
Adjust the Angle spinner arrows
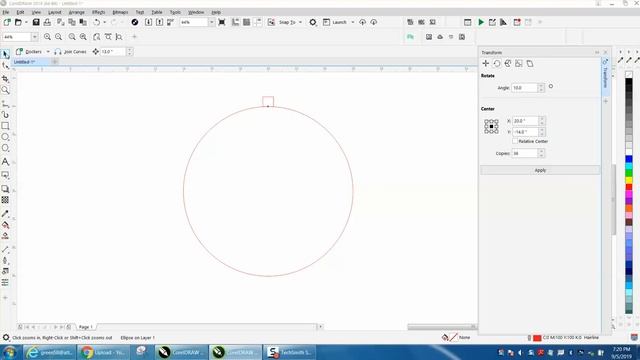[541, 88]
